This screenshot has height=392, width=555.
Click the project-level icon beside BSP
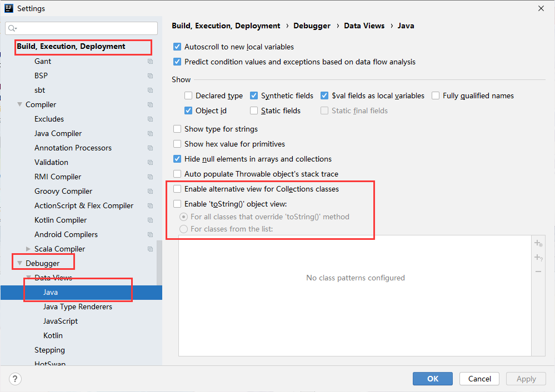150,76
